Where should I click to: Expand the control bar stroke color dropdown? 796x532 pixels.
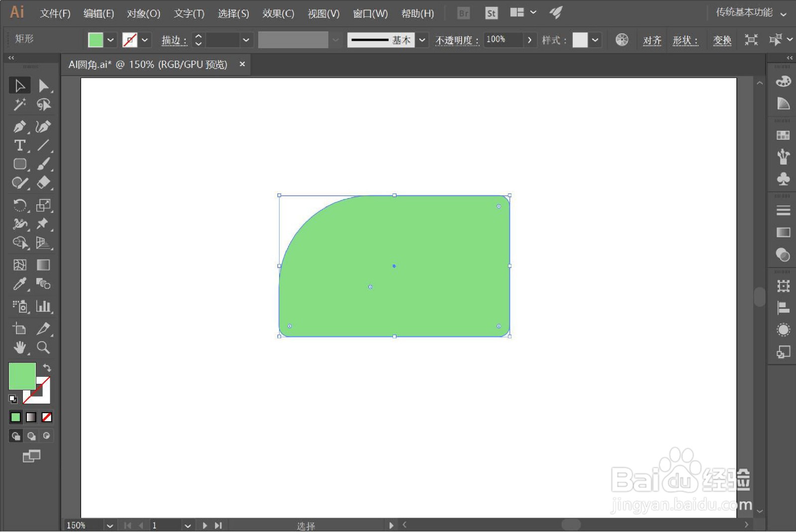(145, 40)
